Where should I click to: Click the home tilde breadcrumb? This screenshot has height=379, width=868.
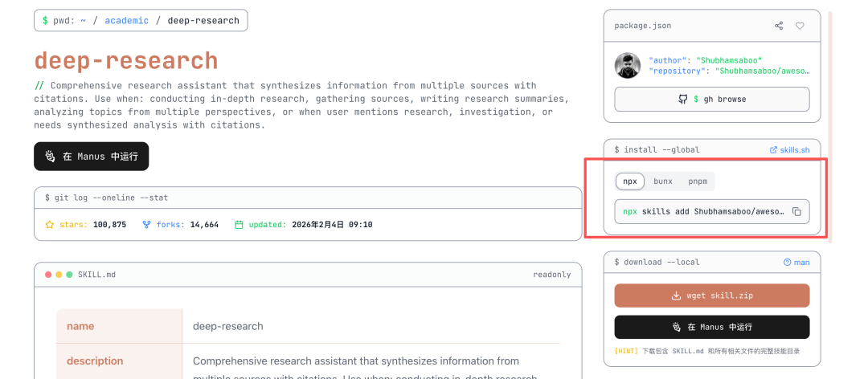point(83,20)
